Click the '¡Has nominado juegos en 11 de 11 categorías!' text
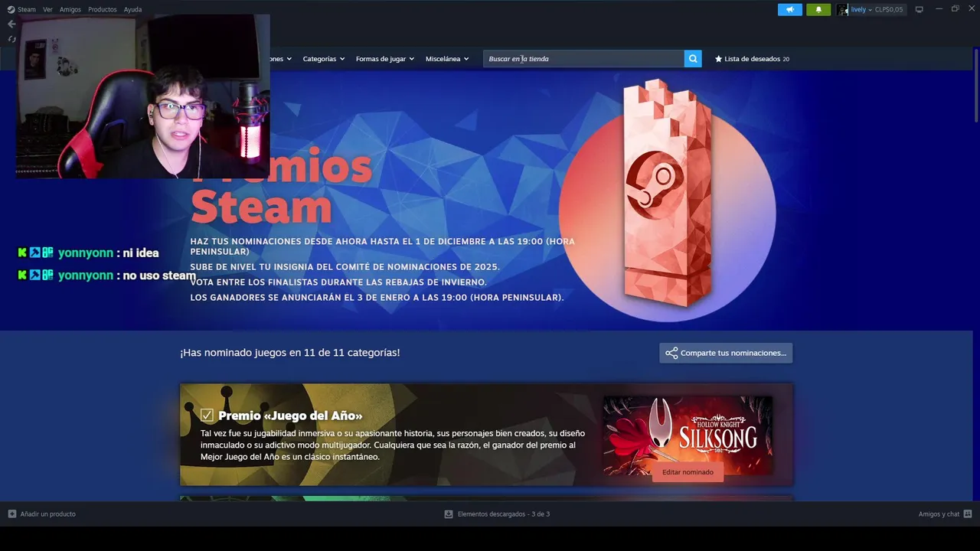The height and width of the screenshot is (551, 980). coord(290,353)
